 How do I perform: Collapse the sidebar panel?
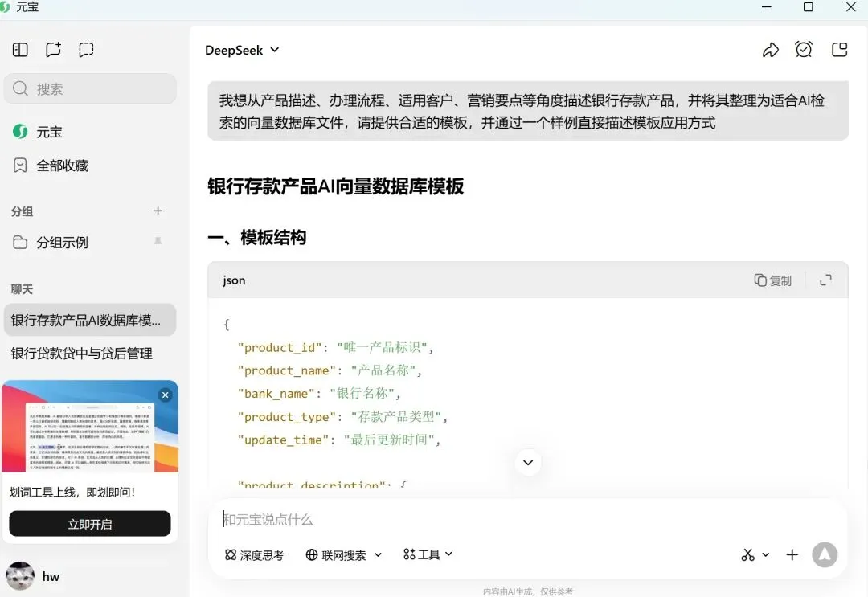tap(19, 49)
